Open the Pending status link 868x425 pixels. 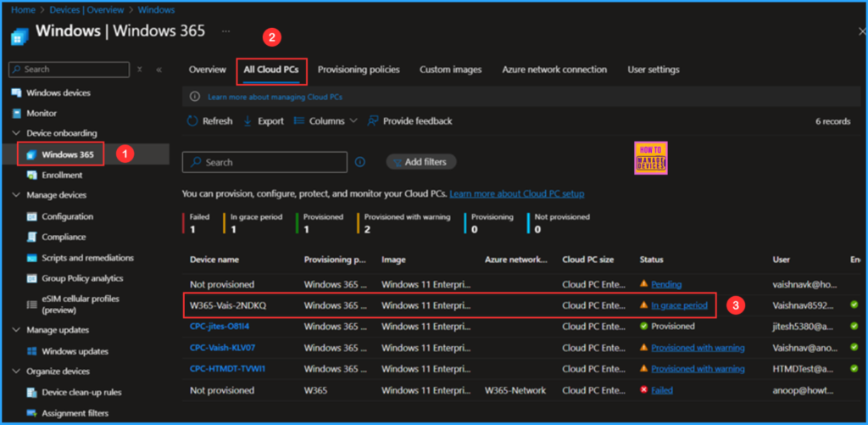(666, 284)
